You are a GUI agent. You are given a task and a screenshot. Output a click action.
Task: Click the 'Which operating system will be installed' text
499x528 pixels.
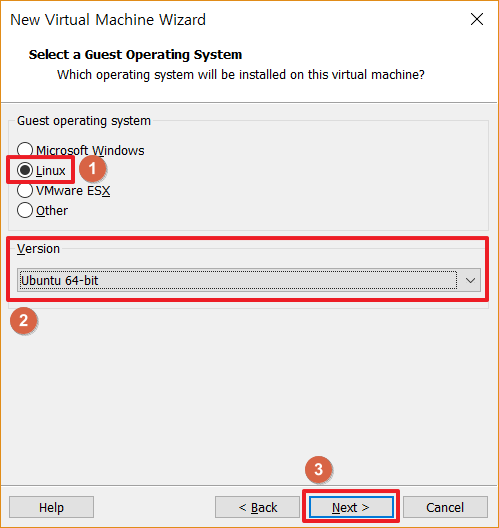pyautogui.click(x=241, y=75)
